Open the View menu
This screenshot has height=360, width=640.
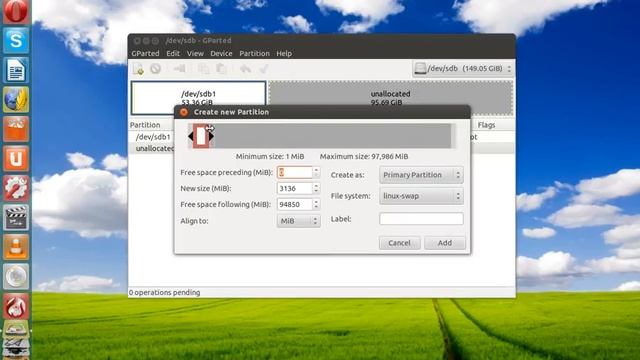(195, 53)
